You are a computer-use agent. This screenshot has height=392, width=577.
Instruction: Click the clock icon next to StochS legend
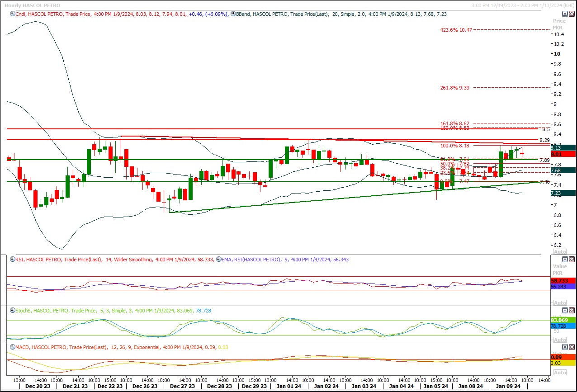(13, 311)
